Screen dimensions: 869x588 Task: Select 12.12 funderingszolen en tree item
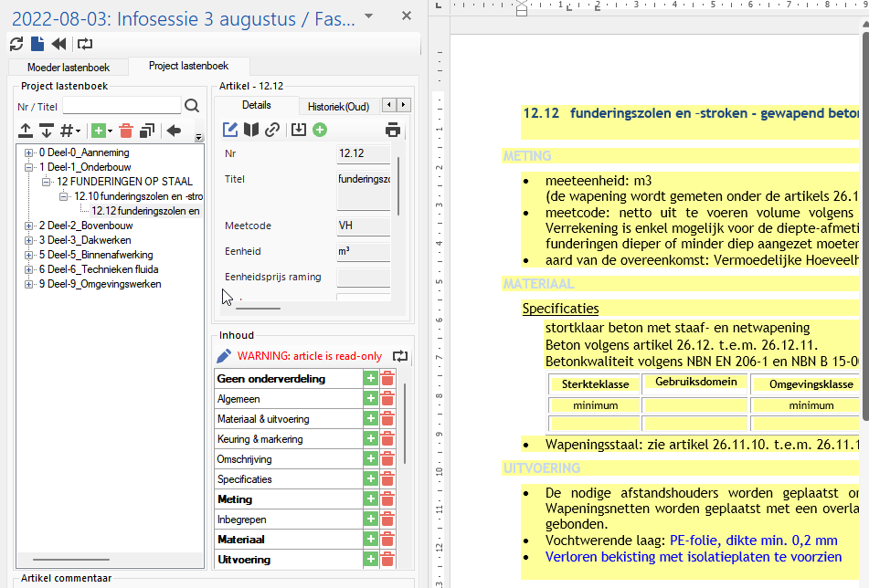146,211
